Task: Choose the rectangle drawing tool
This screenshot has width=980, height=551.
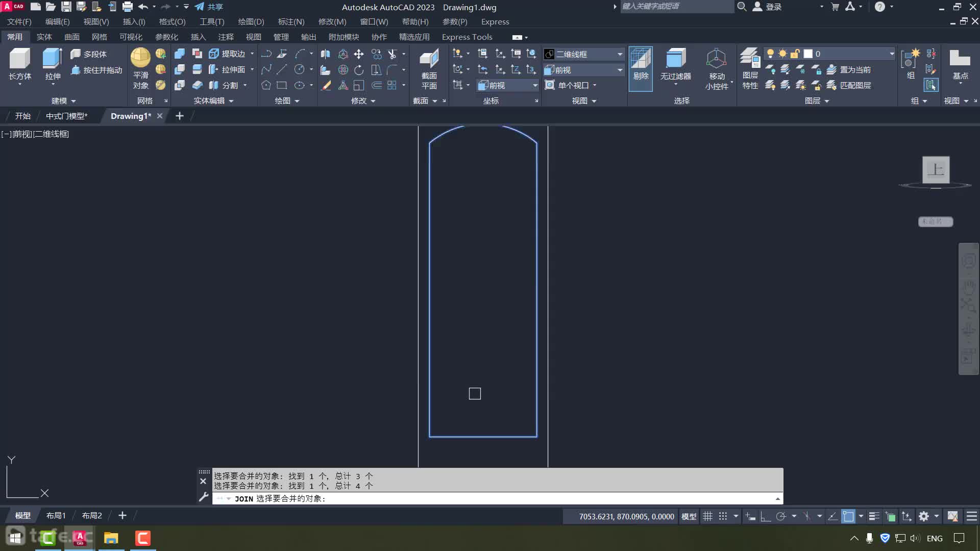Action: click(x=282, y=85)
